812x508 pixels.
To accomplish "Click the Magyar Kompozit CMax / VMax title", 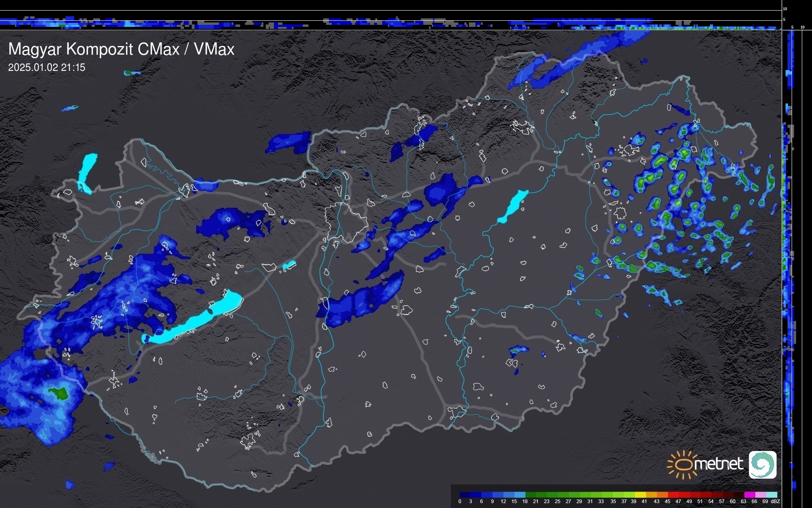I will coord(121,49).
